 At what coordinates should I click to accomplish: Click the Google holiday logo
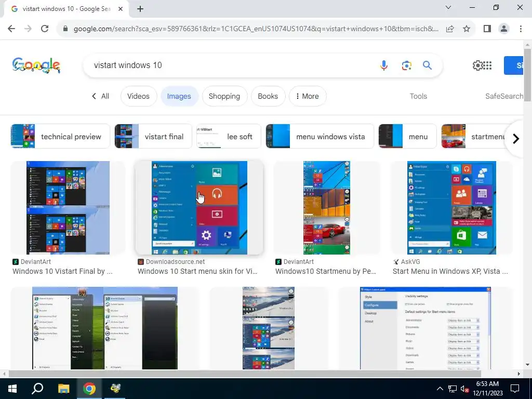tap(36, 65)
